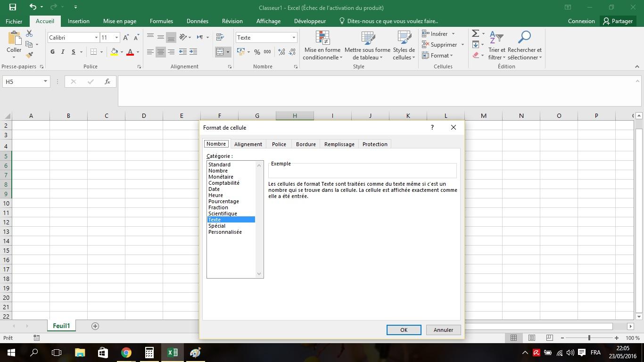
Task: Align cell content left
Action: pyautogui.click(x=150, y=52)
